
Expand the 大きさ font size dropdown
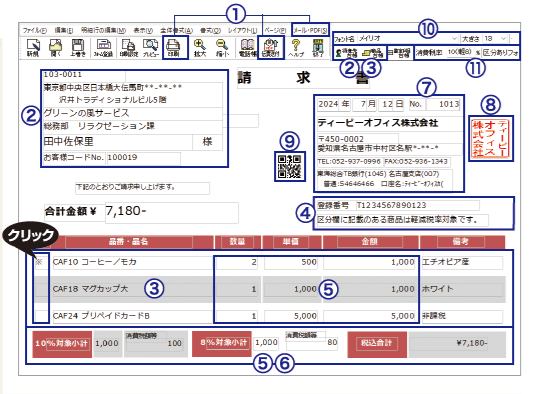click(x=503, y=39)
